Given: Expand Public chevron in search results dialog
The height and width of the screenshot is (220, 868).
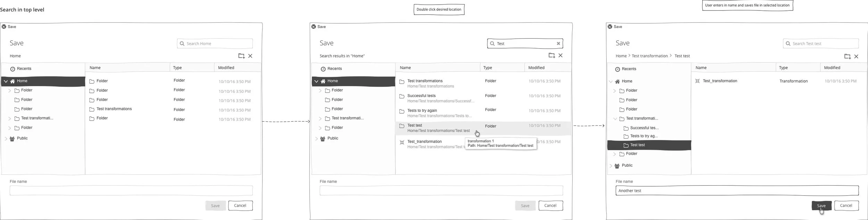Looking at the screenshot, I should click(x=316, y=139).
